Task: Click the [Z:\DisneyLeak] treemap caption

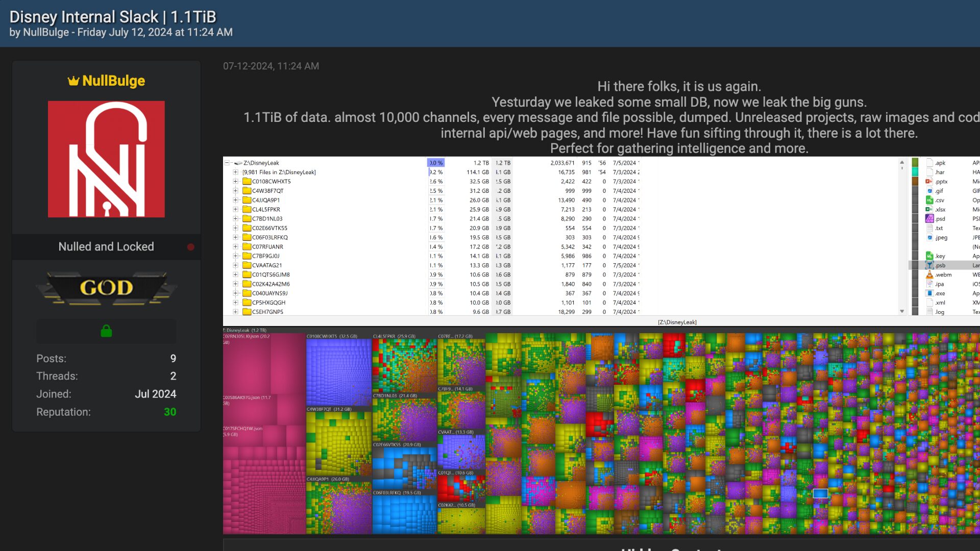Action: click(x=677, y=322)
